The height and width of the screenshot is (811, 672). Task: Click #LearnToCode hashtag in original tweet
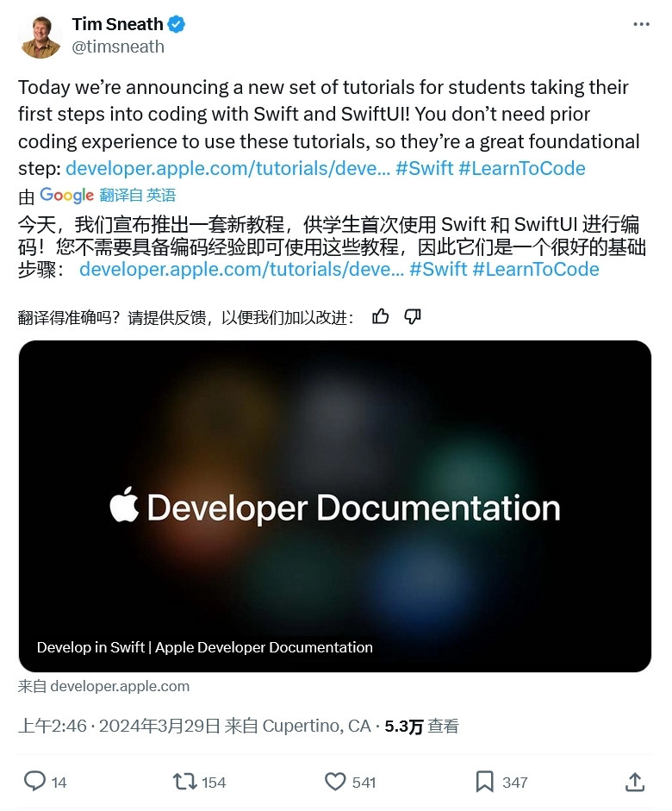tap(522, 169)
